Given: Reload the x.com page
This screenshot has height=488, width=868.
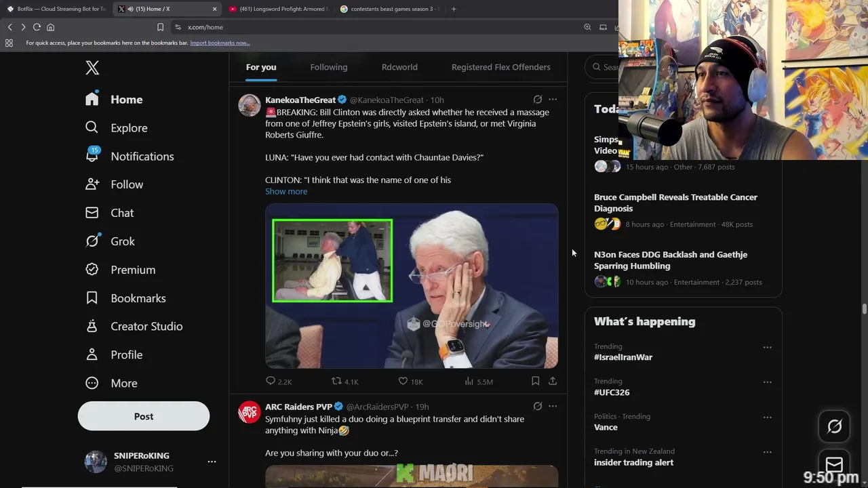Looking at the screenshot, I should pos(37,27).
